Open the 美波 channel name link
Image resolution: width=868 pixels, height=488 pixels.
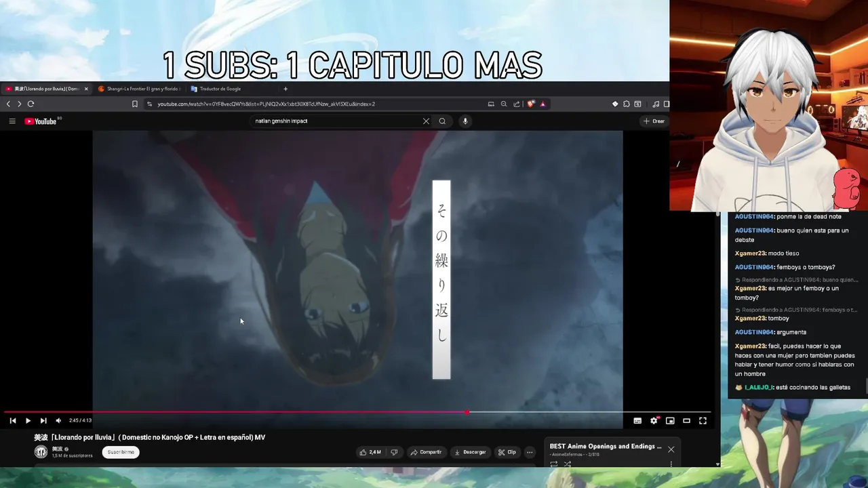tap(57, 449)
